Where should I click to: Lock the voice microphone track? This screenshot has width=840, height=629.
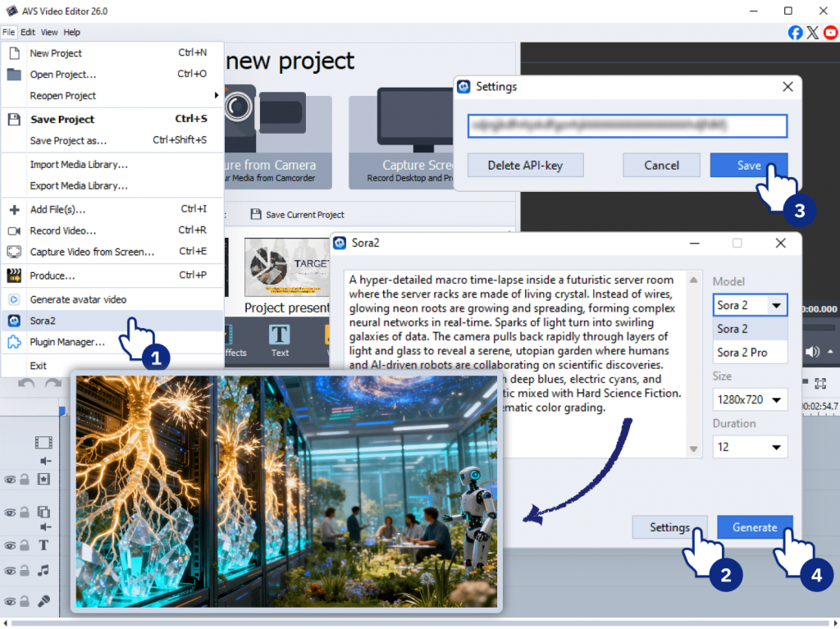[x=25, y=601]
